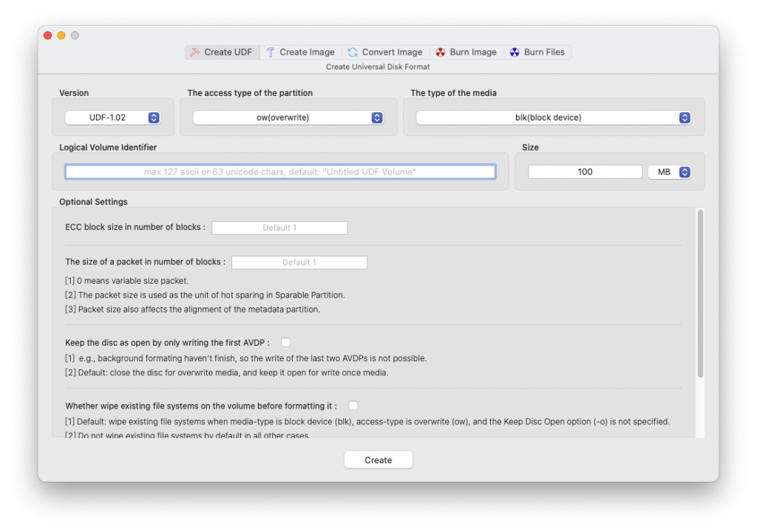This screenshot has width=757, height=532.
Task: Expand the ow(overwrite) access type dropdown
Action: [288, 117]
